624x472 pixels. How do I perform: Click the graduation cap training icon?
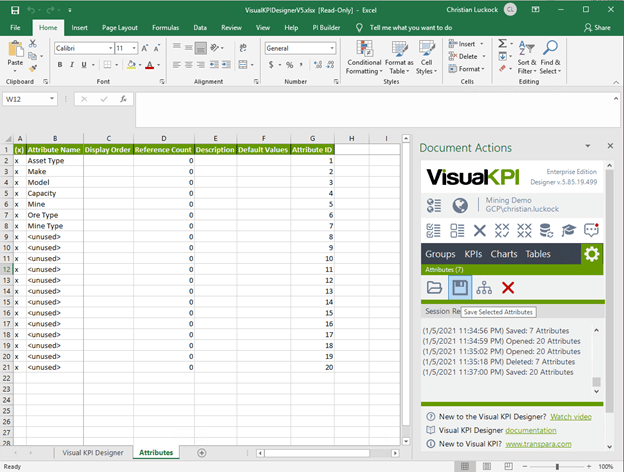(x=569, y=230)
